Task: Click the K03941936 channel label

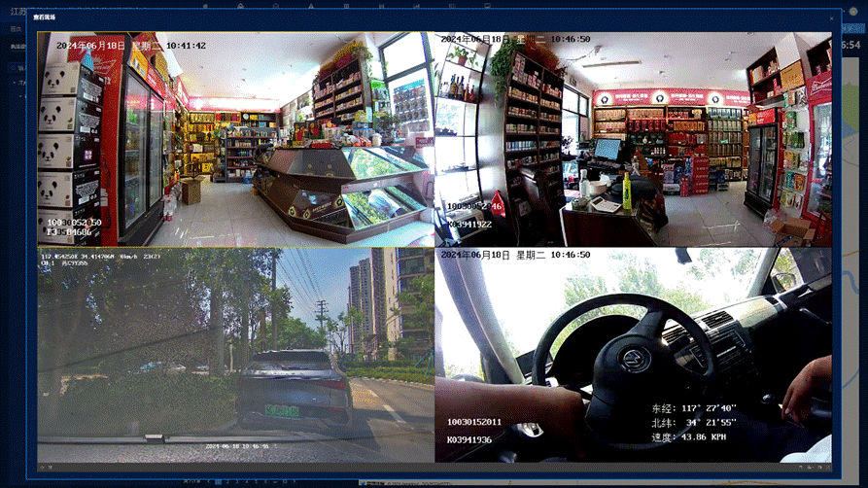Action: pyautogui.click(x=469, y=439)
